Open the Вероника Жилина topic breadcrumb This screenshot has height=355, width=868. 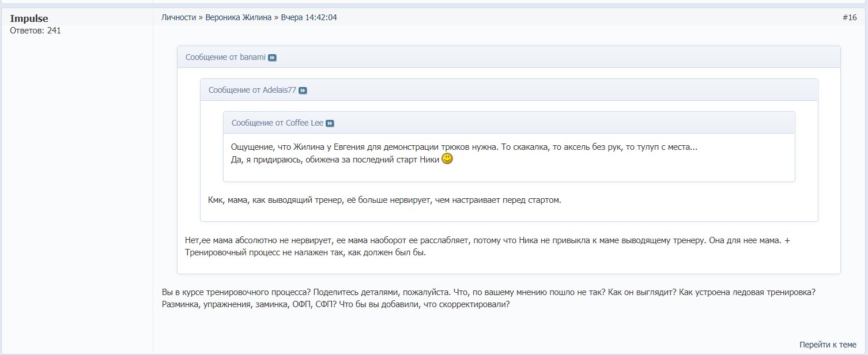[x=238, y=17]
